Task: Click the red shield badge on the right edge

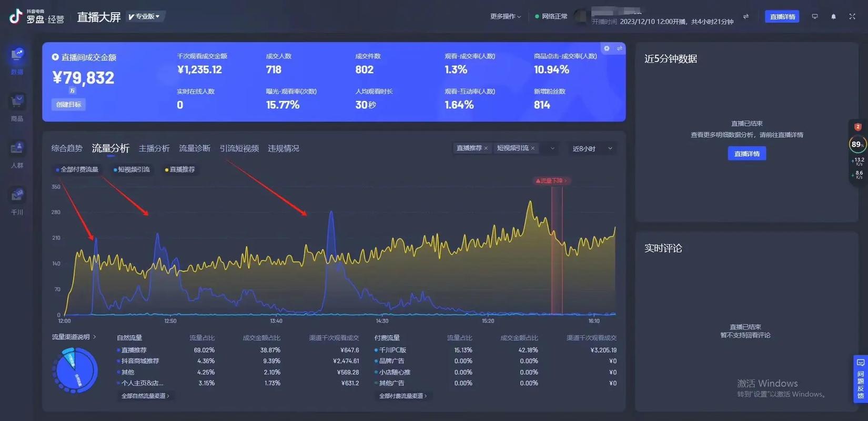Action: [x=858, y=127]
